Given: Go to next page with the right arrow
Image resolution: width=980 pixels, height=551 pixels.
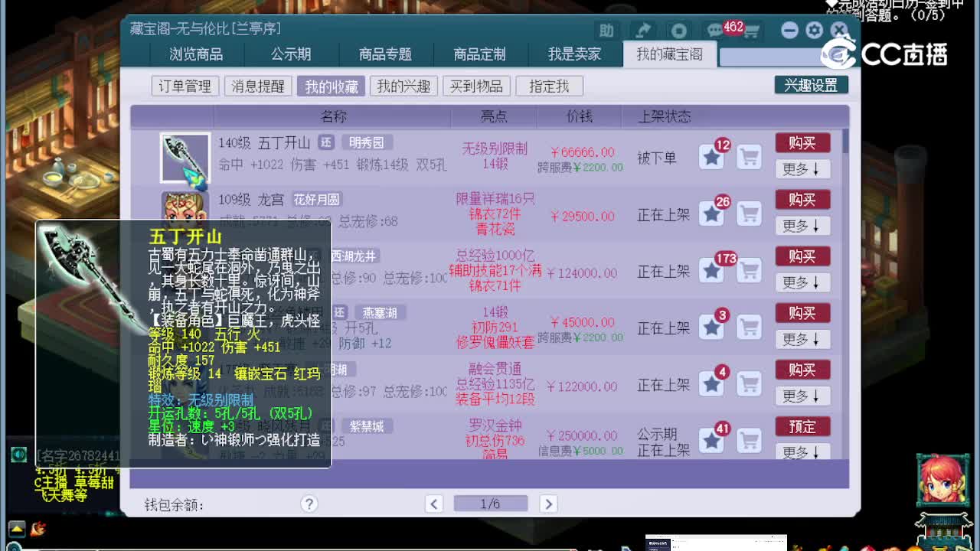Looking at the screenshot, I should [x=548, y=504].
